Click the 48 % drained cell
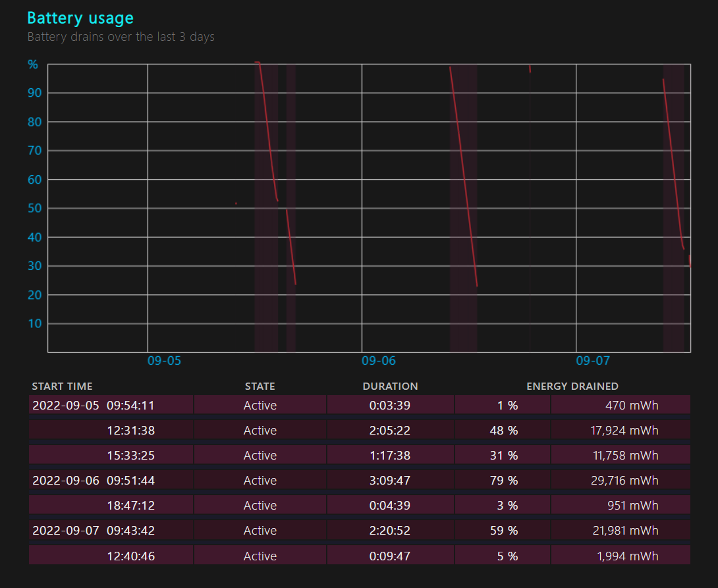718x588 pixels. (503, 430)
